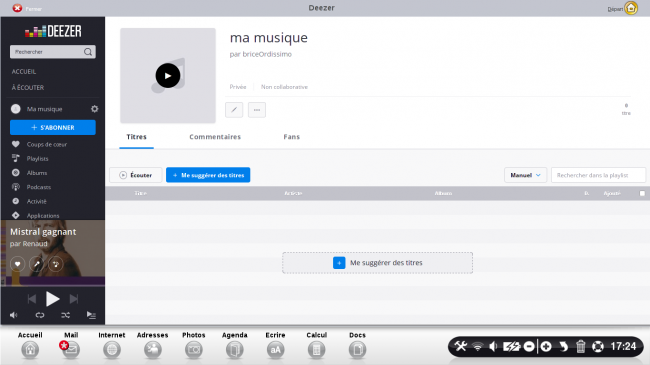This screenshot has width=650, height=365.
Task: Click the S'ABONNER button
Action: (53, 127)
